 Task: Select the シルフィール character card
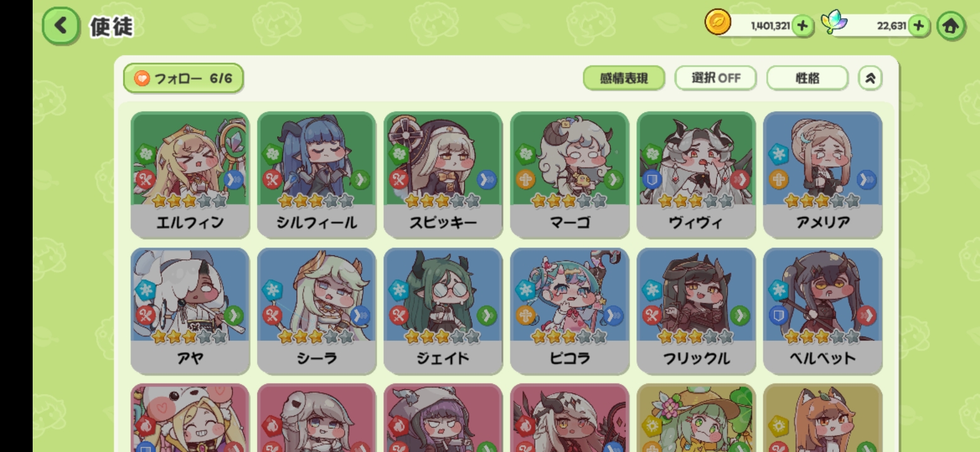[x=317, y=175]
